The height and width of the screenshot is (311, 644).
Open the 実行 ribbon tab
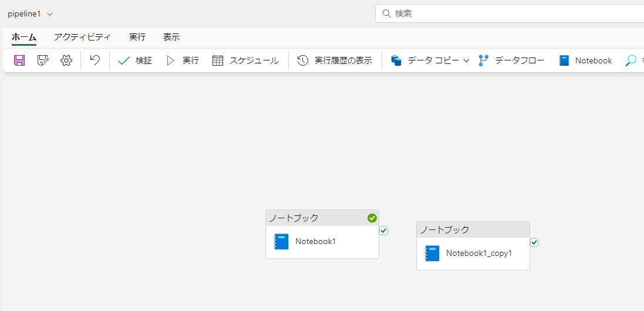click(x=137, y=37)
